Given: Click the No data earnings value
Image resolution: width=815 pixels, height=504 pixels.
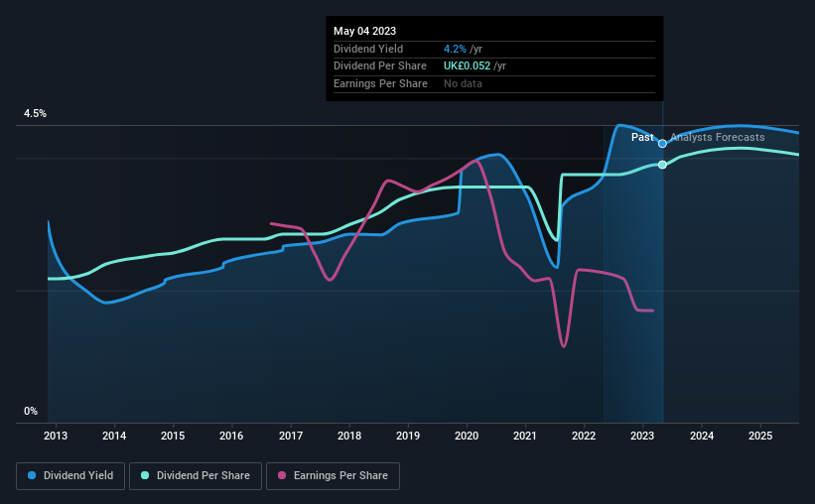Looking at the screenshot, I should pos(463,83).
